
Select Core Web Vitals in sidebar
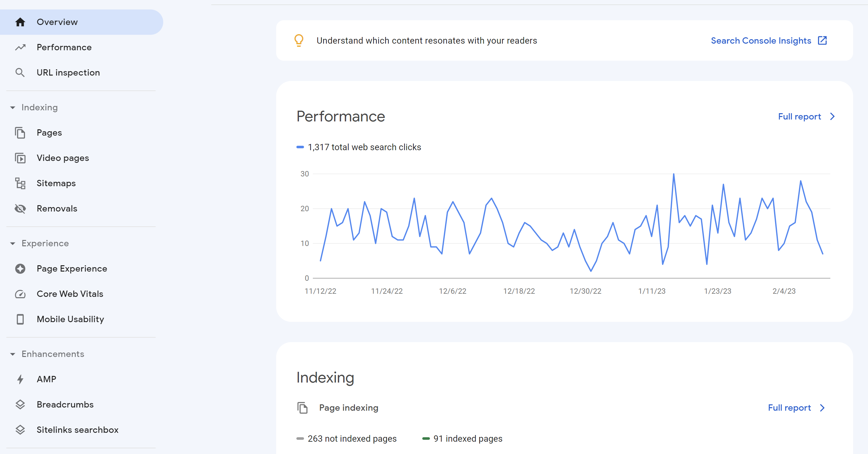click(82, 294)
